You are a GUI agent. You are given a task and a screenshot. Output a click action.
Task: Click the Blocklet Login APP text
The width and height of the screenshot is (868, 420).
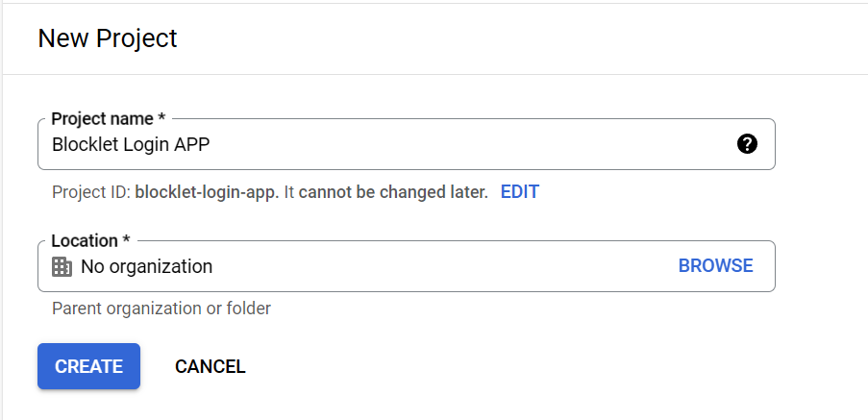(131, 145)
